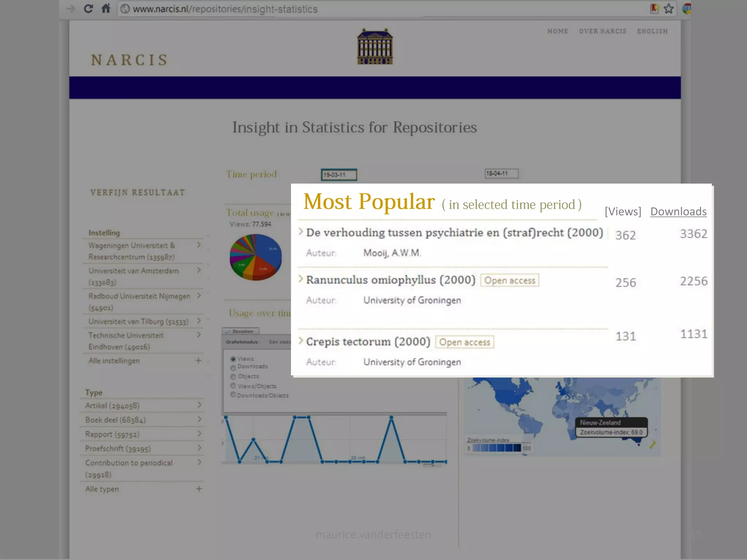Click the plus icon beside Alle typen
Image resolution: width=747 pixels, height=560 pixels.
click(x=199, y=489)
